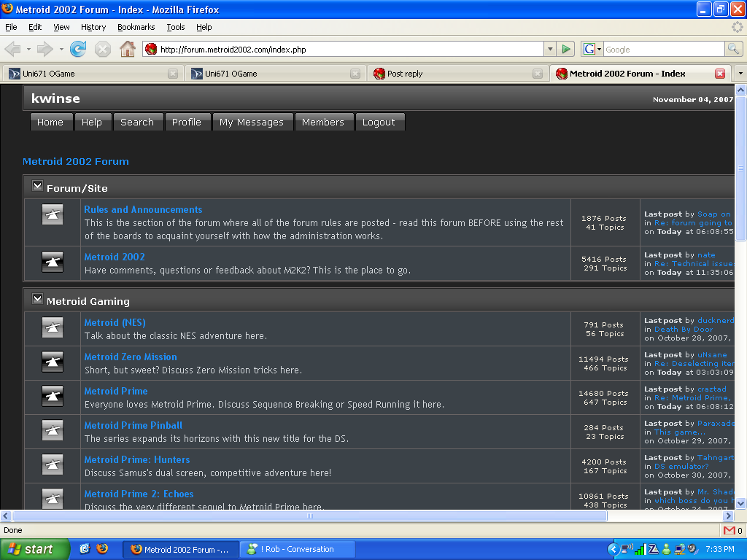The width and height of the screenshot is (747, 560).
Task: Click Firefox icon in taskbar quick launch
Action: coord(102,549)
